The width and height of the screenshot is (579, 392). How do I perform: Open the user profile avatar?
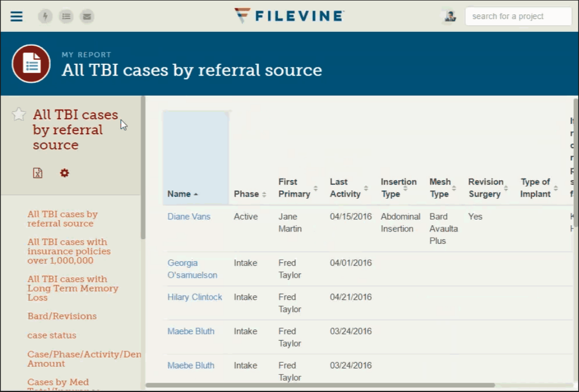pyautogui.click(x=450, y=16)
